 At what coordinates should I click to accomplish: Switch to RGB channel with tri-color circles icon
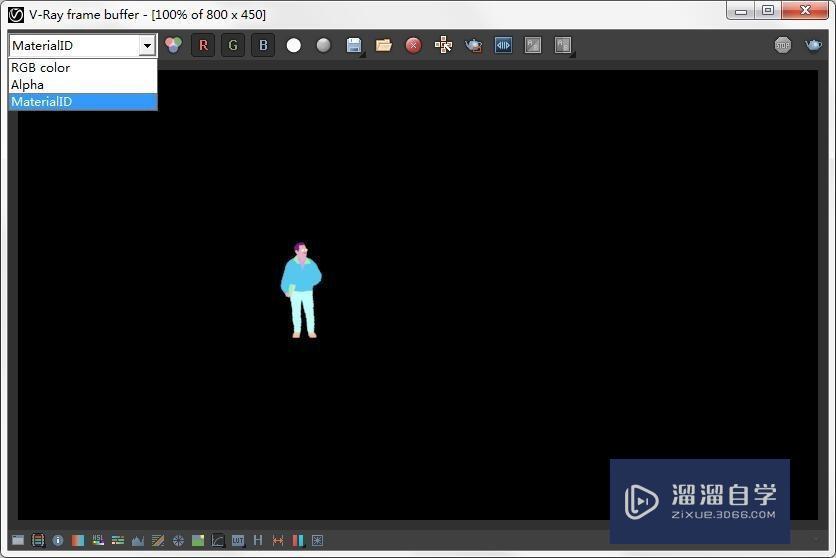(x=173, y=45)
